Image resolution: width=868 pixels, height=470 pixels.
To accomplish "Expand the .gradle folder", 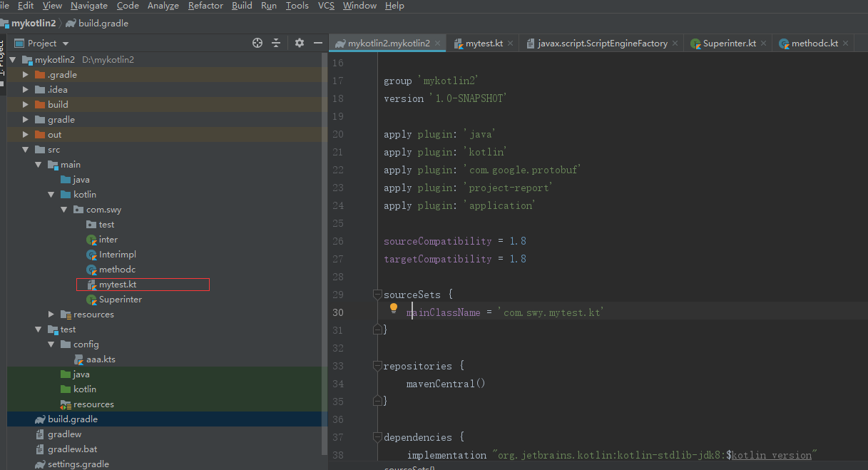I will click(x=25, y=74).
